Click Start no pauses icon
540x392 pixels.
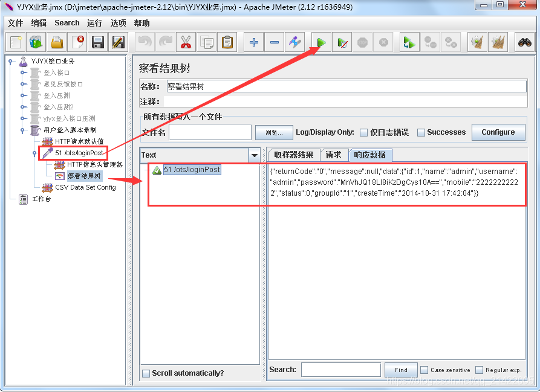coord(342,42)
